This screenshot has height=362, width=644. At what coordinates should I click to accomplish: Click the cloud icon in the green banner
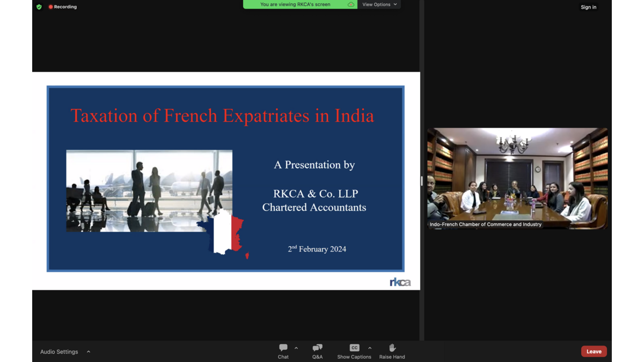click(350, 5)
